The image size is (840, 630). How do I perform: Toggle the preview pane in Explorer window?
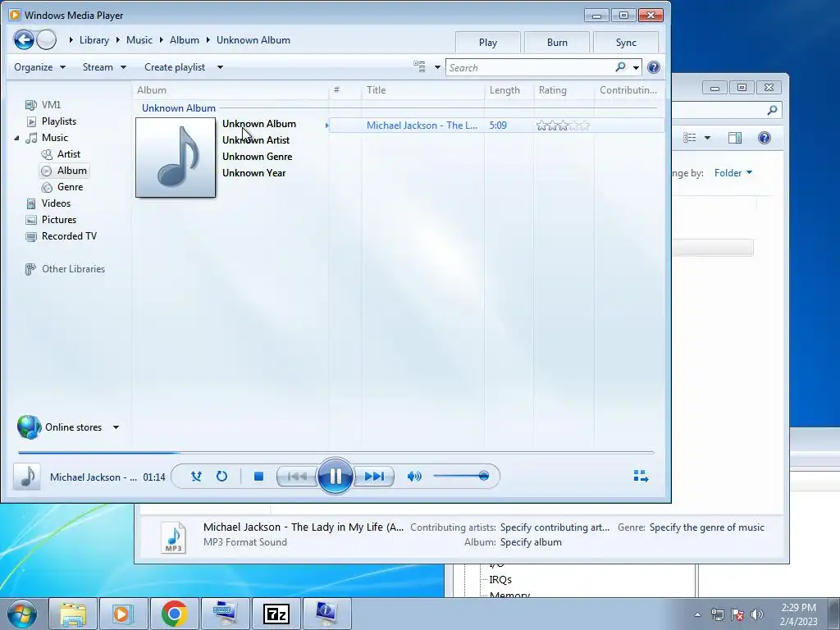pyautogui.click(x=735, y=138)
